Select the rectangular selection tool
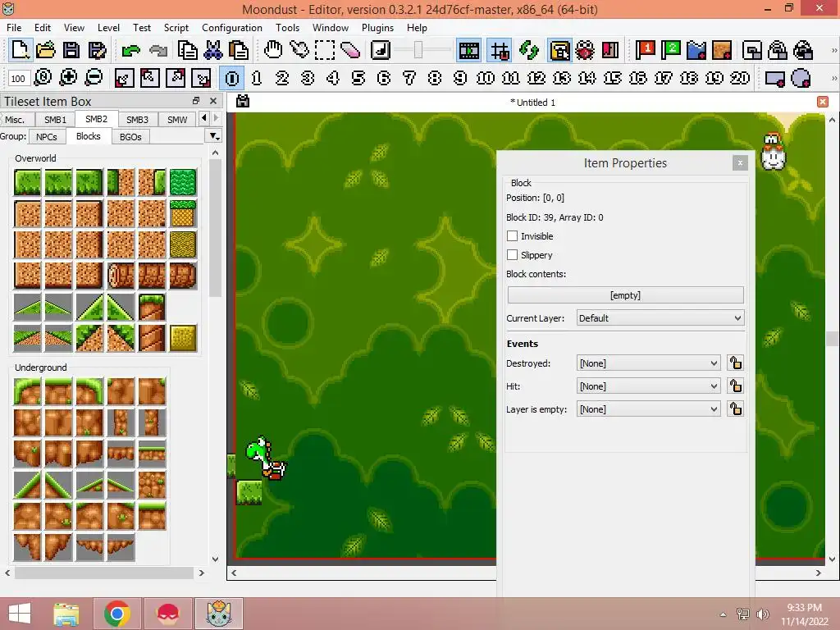Image resolution: width=840 pixels, height=630 pixels. tap(325, 51)
